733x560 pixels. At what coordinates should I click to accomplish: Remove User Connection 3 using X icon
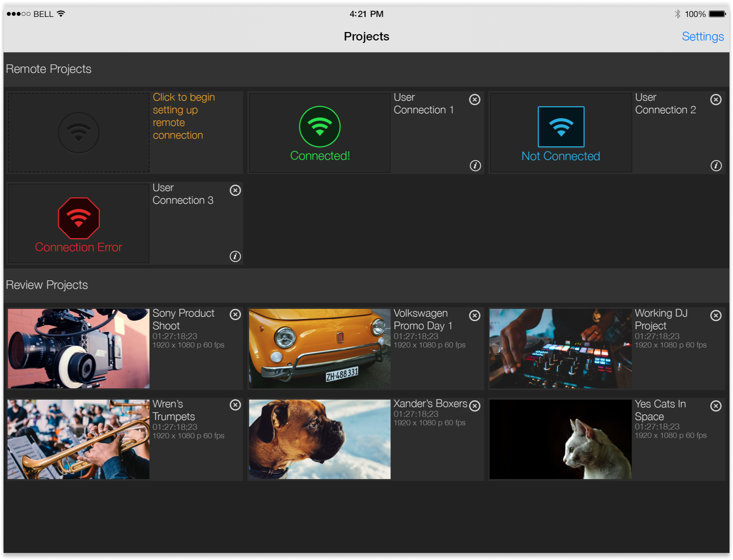[235, 190]
